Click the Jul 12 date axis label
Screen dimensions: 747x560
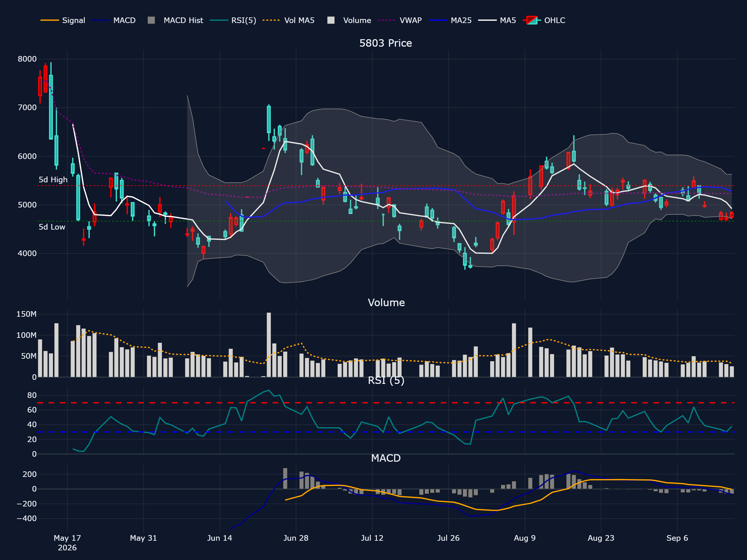click(x=372, y=538)
